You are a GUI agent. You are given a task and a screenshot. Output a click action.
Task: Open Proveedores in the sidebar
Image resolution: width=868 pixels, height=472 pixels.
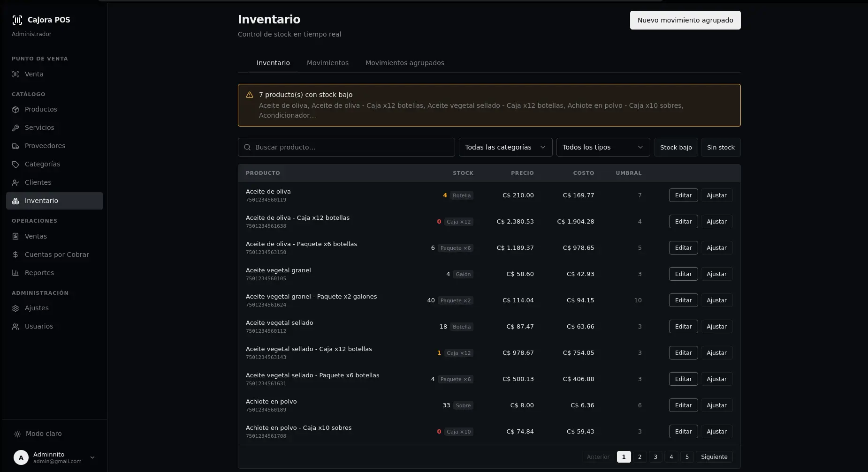54,146
